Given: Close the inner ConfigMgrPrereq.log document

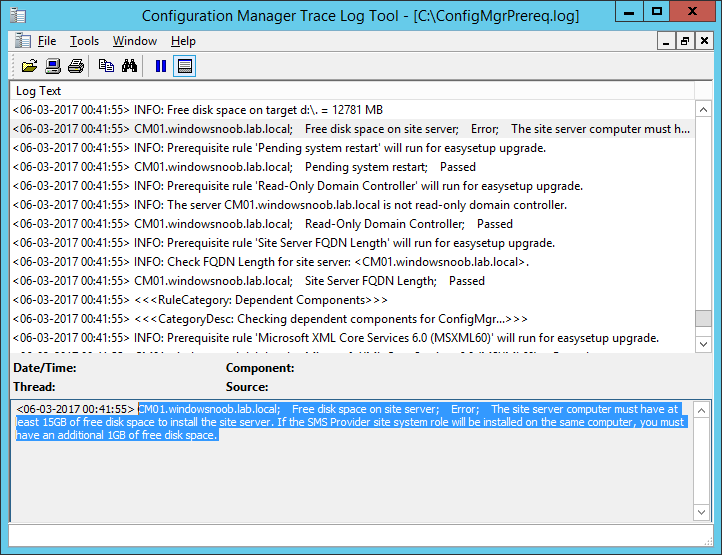Looking at the screenshot, I should [x=704, y=41].
